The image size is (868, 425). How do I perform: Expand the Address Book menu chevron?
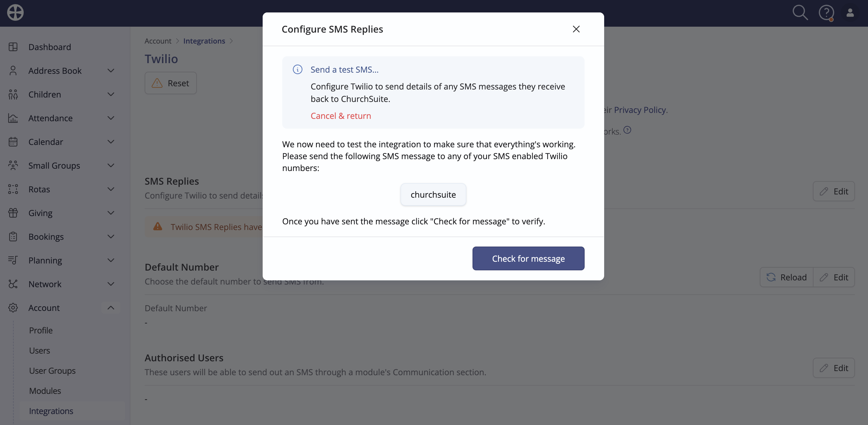(x=111, y=70)
